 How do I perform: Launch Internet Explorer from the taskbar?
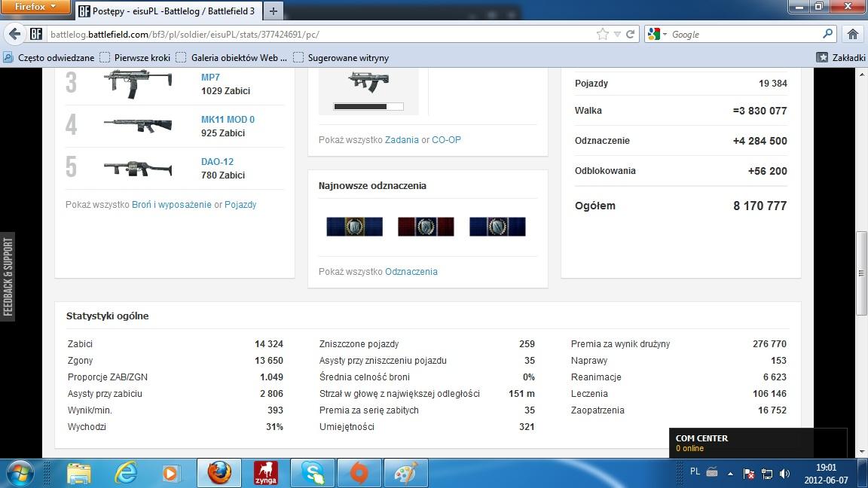coord(125,474)
